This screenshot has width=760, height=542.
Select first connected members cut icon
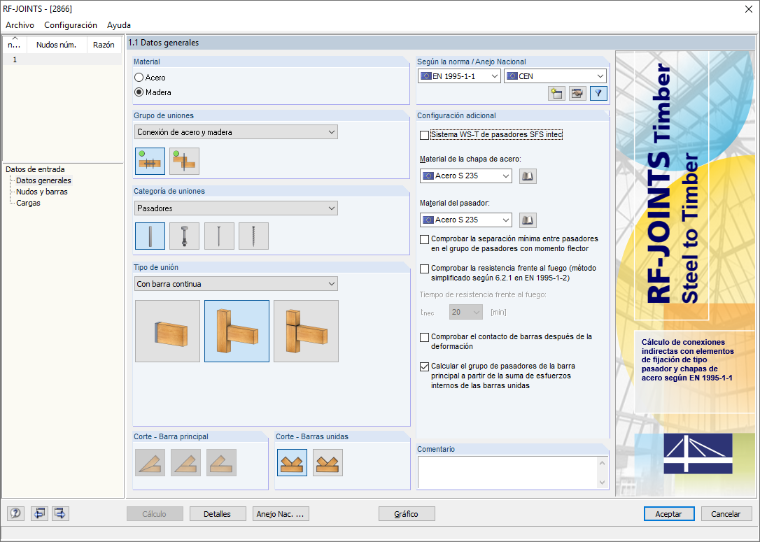292,462
